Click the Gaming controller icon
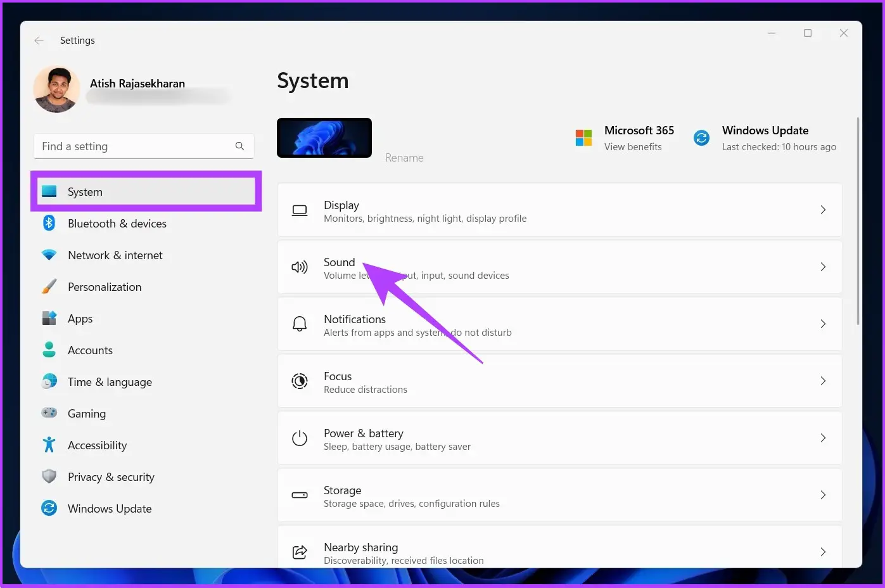The width and height of the screenshot is (885, 588). pyautogui.click(x=49, y=413)
